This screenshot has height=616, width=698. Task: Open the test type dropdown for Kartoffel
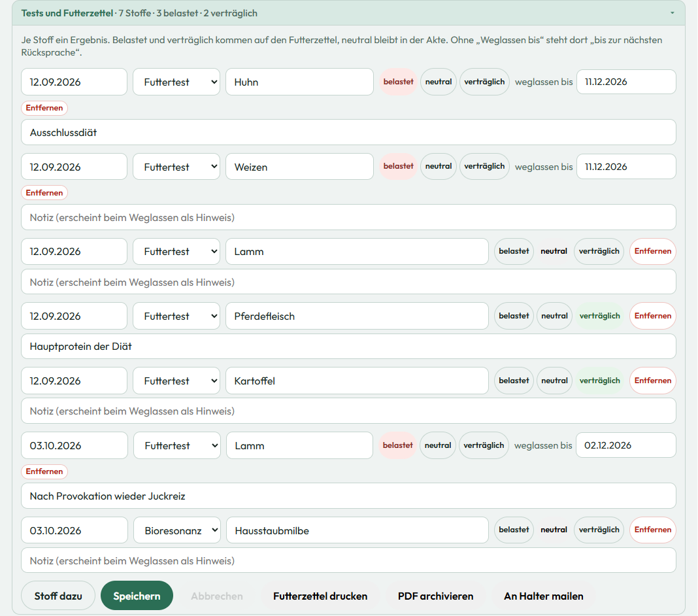click(x=176, y=381)
